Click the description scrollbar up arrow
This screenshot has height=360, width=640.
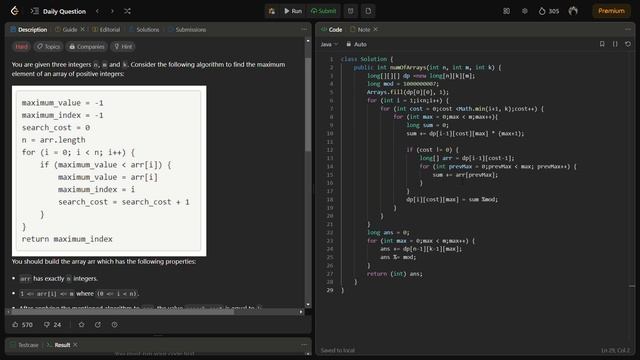(x=308, y=41)
